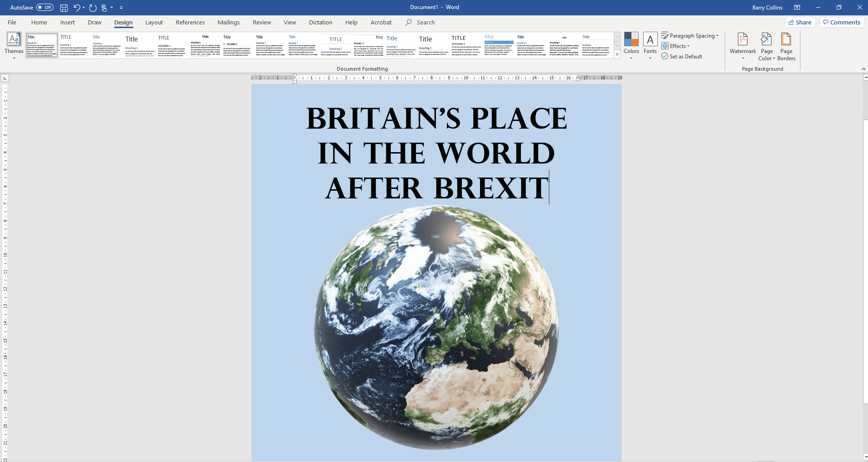Click the Share button
The image size is (868, 462).
[x=800, y=22]
